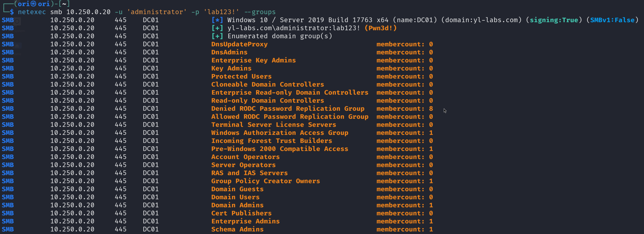644x234 pixels.
Task: Click the (Pwn3d!) status text
Action: pyautogui.click(x=380, y=28)
